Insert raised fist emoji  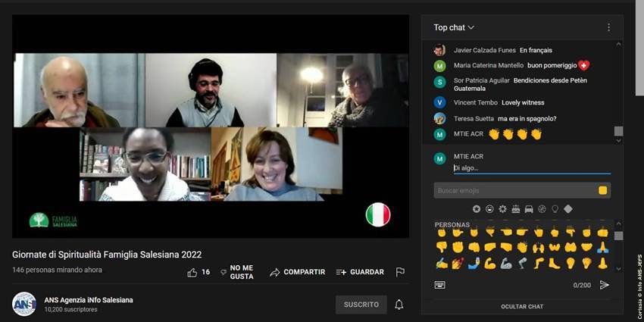pos(458,247)
